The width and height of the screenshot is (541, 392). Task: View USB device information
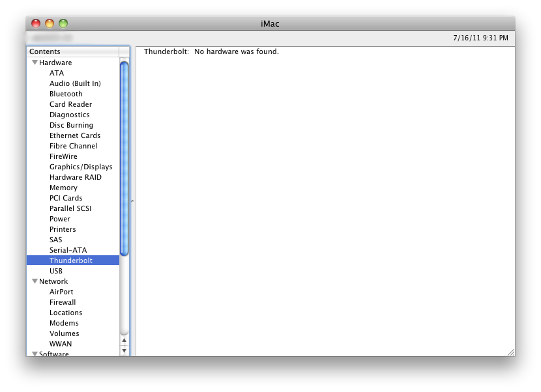pyautogui.click(x=56, y=271)
